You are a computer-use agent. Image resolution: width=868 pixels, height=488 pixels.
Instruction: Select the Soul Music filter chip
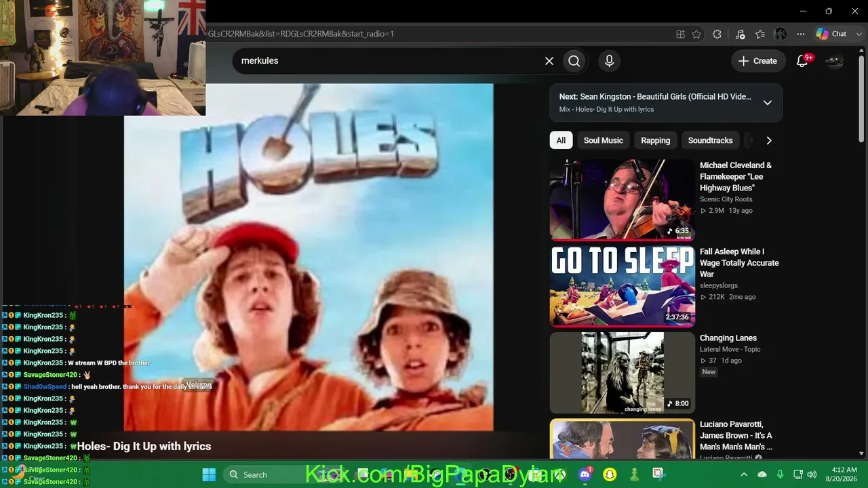pyautogui.click(x=603, y=140)
